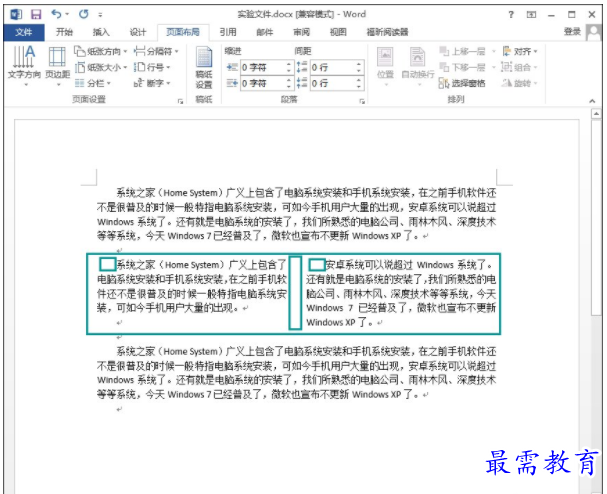Image resolution: width=607 pixels, height=494 pixels.
Task: Click the 登录 sign-in link
Action: click(572, 32)
